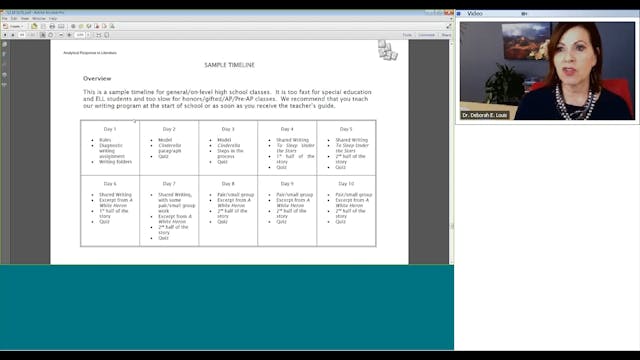Click the envelope email icon in toolbar
Image resolution: width=640 pixels, height=360 pixels.
click(61, 26)
